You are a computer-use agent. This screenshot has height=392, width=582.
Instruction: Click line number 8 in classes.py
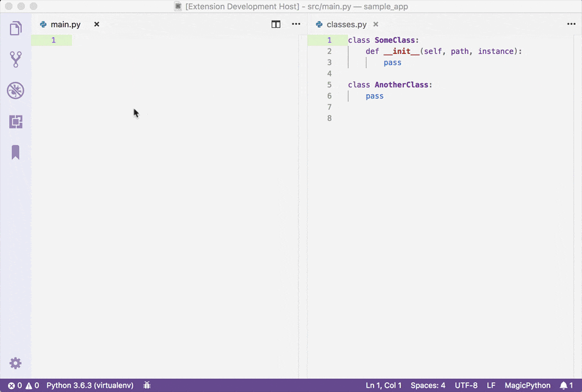click(329, 118)
